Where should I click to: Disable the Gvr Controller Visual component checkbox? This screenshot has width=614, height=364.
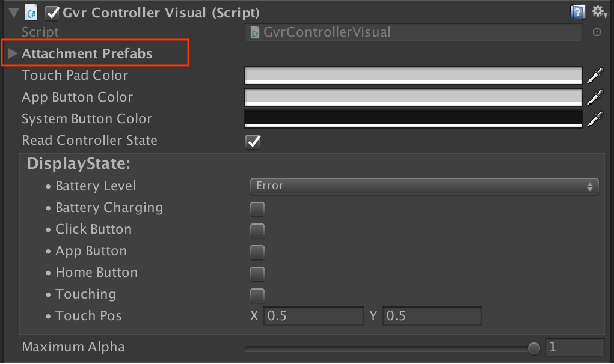pos(51,11)
